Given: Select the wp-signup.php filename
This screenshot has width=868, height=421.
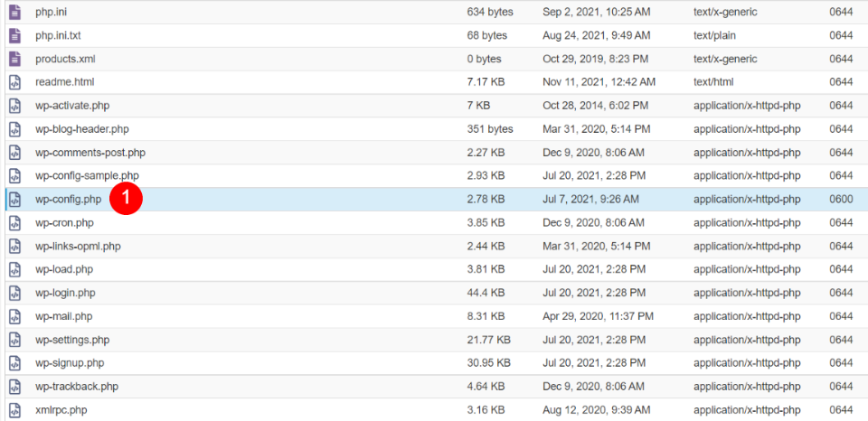Looking at the screenshot, I should click(x=70, y=363).
